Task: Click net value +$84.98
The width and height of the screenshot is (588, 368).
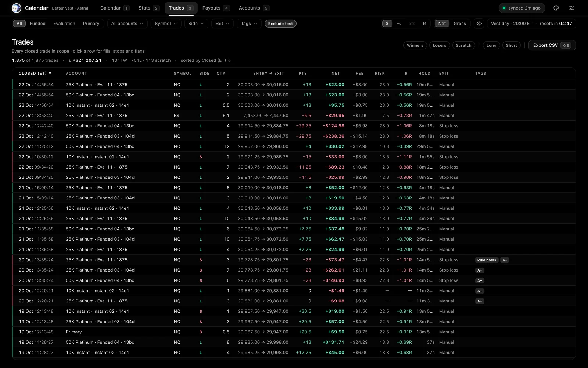Action: point(335,219)
